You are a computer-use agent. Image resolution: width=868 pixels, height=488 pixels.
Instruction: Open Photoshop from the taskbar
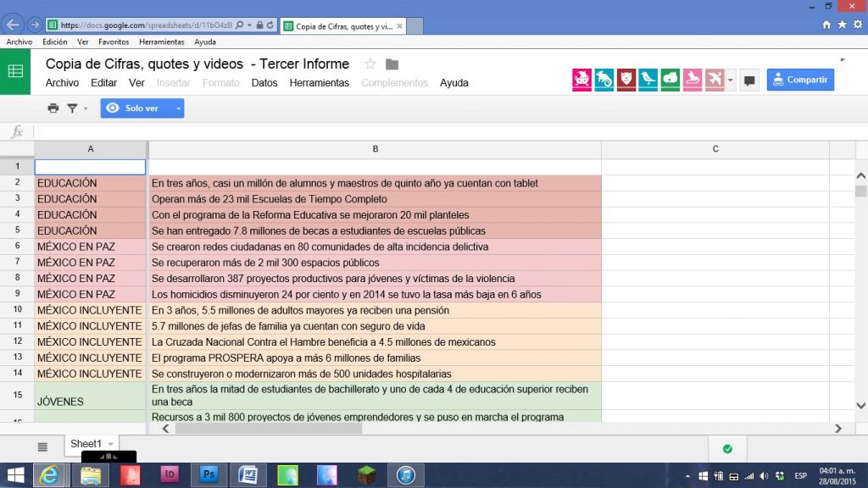coord(209,474)
